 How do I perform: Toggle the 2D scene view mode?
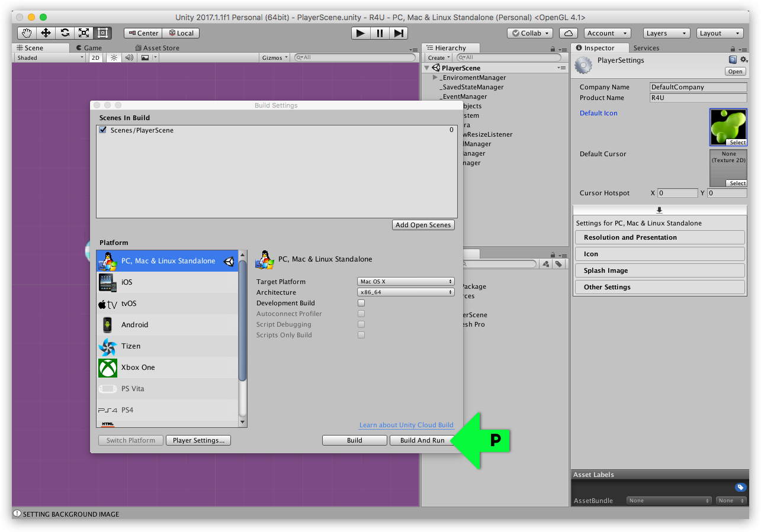(95, 57)
